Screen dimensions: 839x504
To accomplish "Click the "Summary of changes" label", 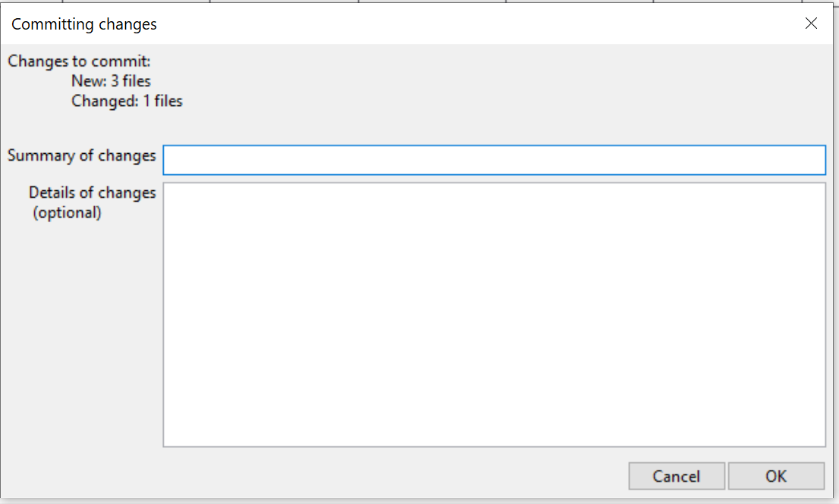I will [82, 155].
